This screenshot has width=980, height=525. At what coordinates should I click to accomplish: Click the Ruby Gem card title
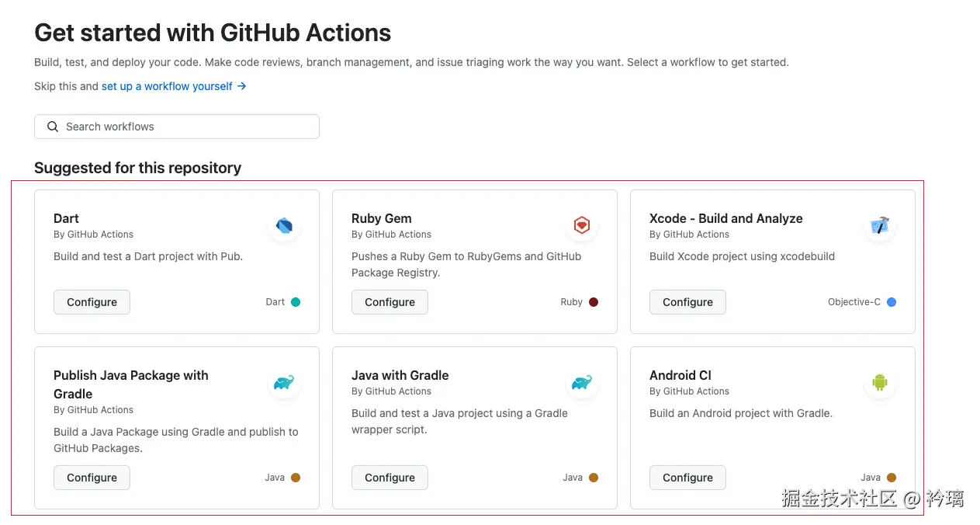382,218
